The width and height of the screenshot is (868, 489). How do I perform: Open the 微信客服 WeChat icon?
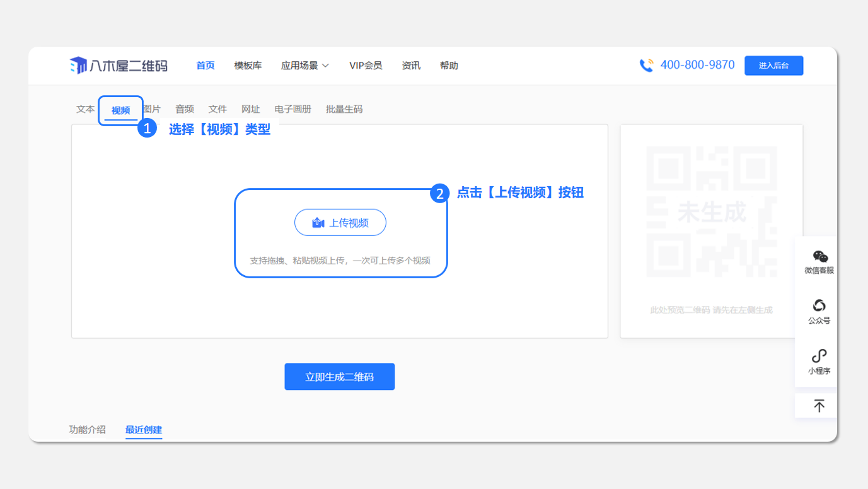pos(819,256)
